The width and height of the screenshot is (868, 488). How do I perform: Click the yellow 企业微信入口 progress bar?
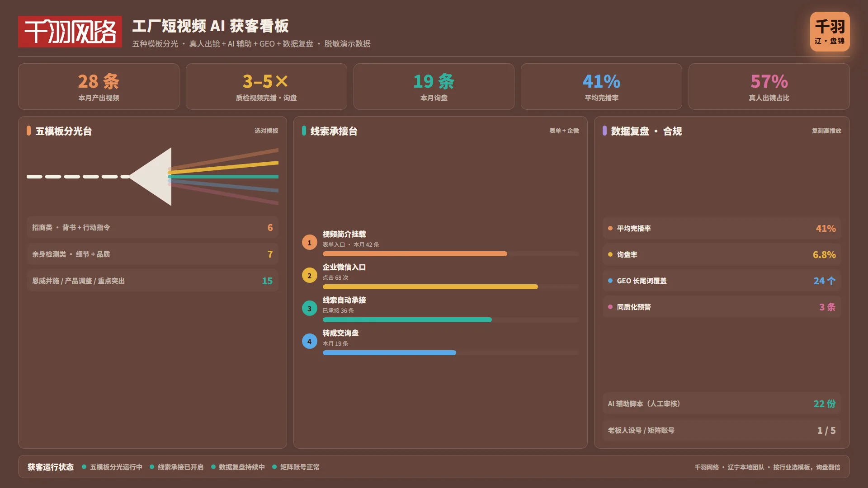(x=430, y=287)
